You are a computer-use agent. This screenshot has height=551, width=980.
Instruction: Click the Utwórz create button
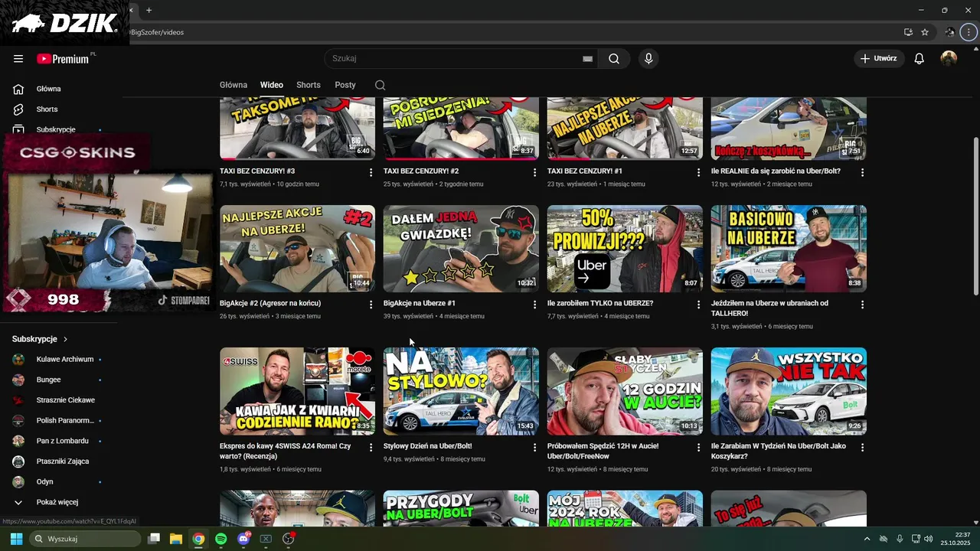click(x=879, y=59)
